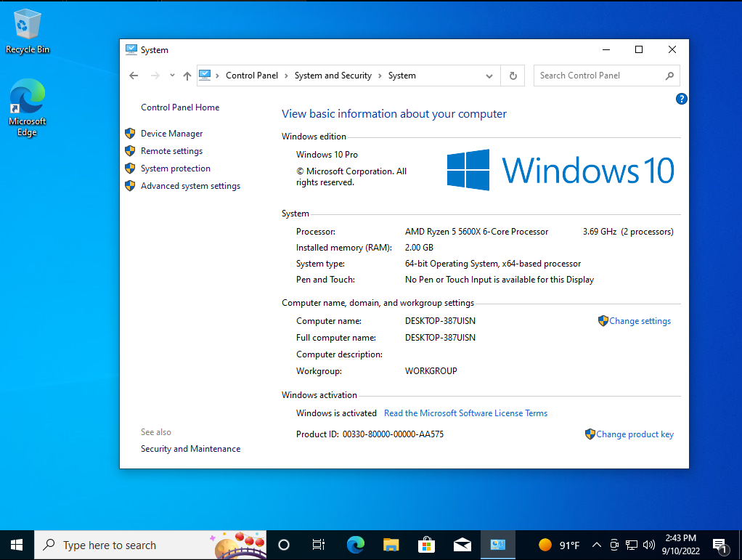This screenshot has width=742, height=560.
Task: Close the System window
Action: coord(672,49)
